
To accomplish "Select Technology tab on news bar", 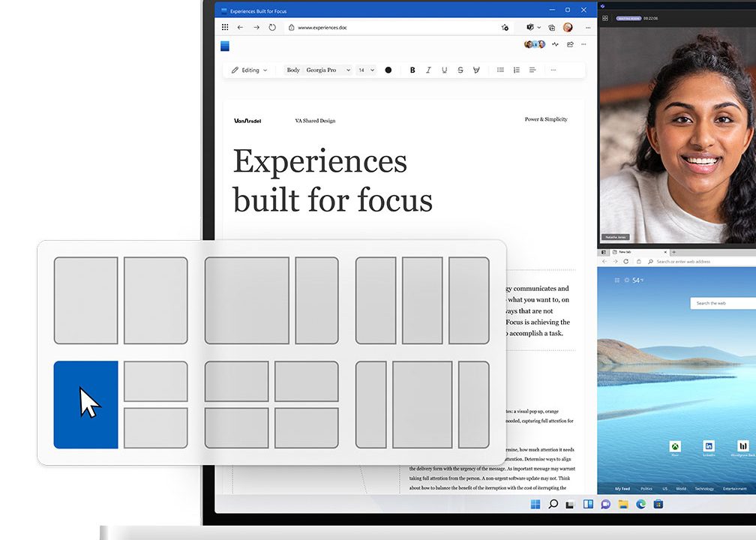I will click(704, 488).
